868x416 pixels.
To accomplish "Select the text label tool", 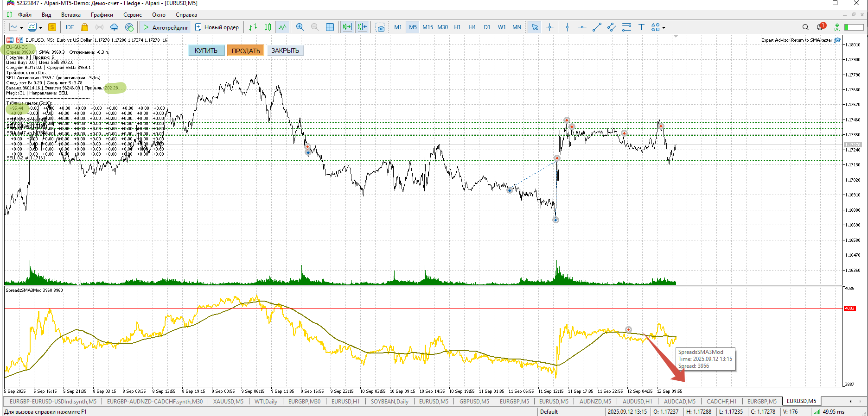I will coord(641,27).
